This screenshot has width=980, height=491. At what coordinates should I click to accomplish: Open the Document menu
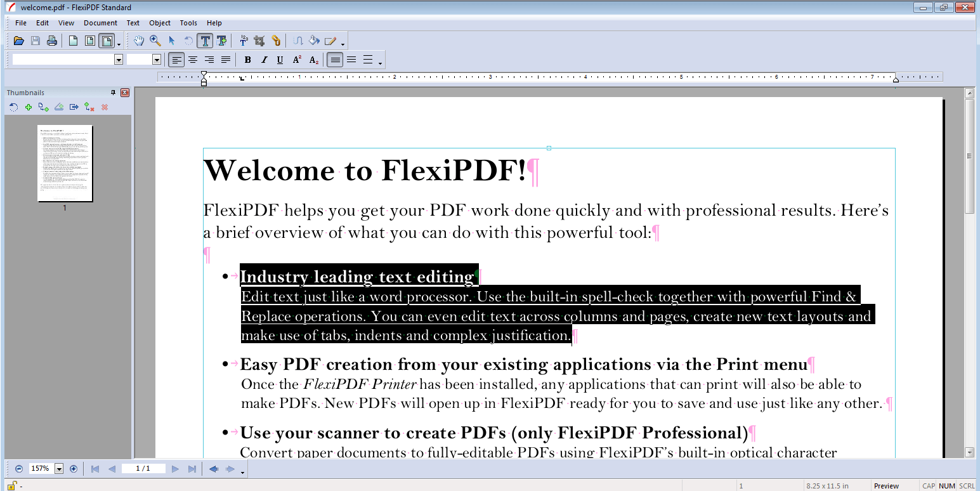pos(100,23)
